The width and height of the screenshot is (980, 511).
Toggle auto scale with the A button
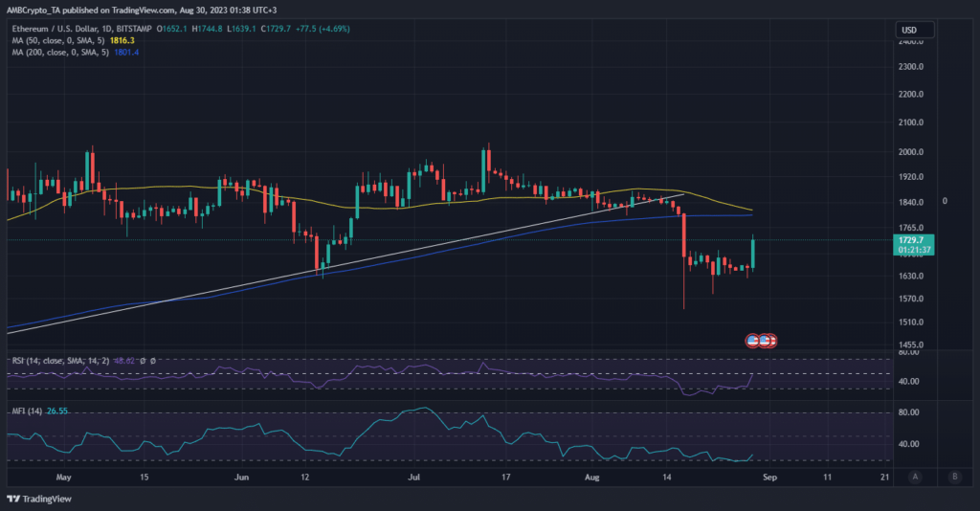(916, 477)
